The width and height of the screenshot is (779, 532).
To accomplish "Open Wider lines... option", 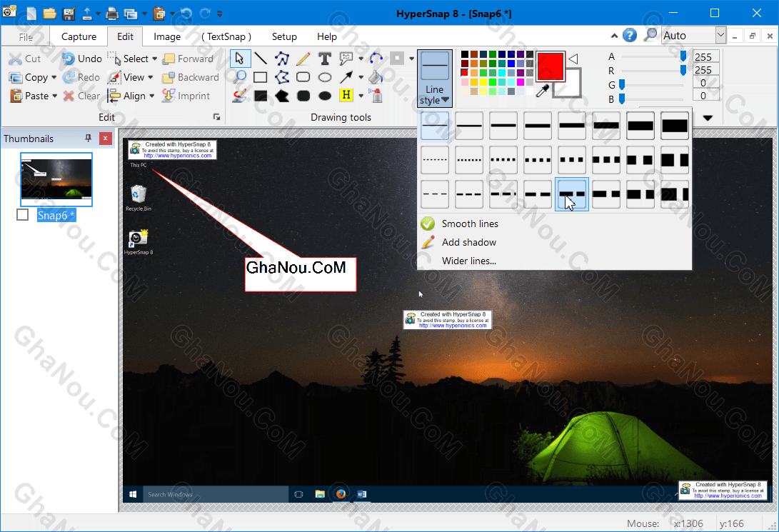I will tap(469, 261).
